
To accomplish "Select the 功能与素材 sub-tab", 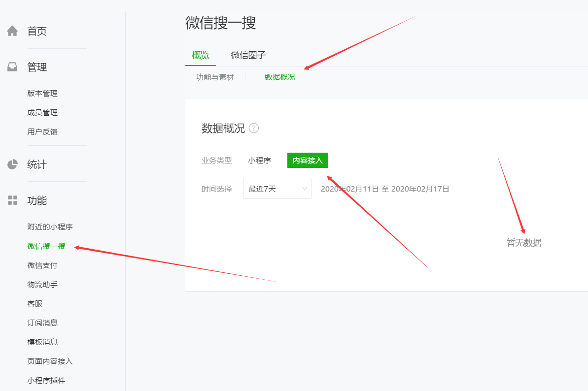I will (x=215, y=77).
